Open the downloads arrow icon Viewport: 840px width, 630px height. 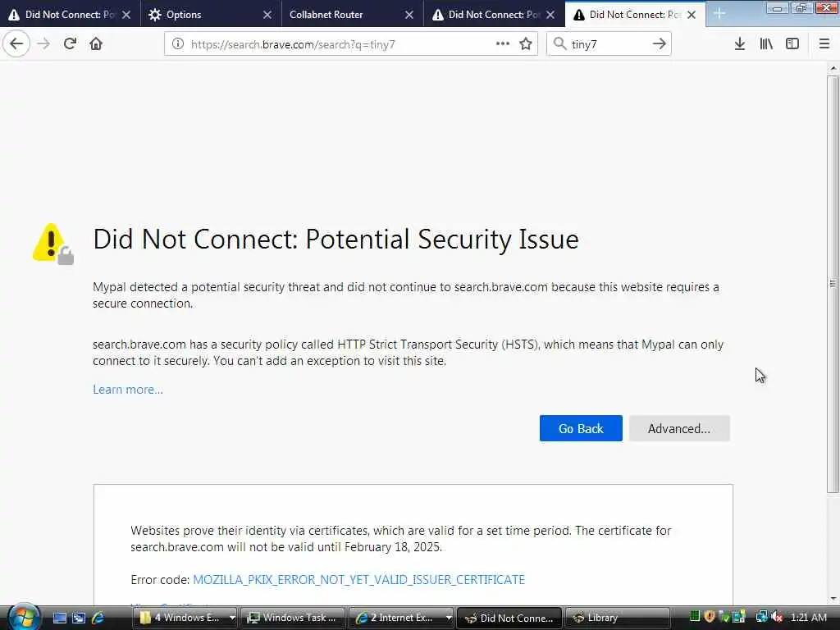[x=739, y=44]
